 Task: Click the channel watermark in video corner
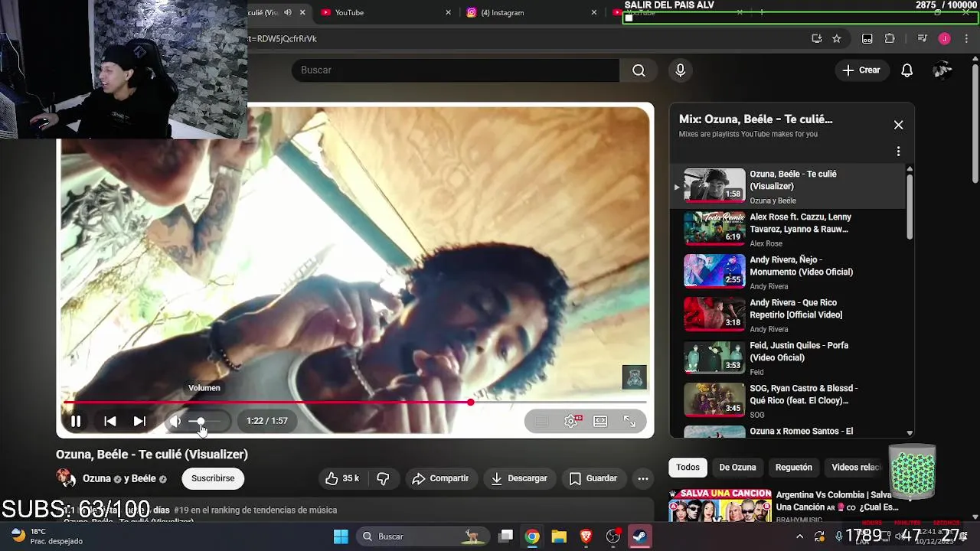tap(634, 377)
